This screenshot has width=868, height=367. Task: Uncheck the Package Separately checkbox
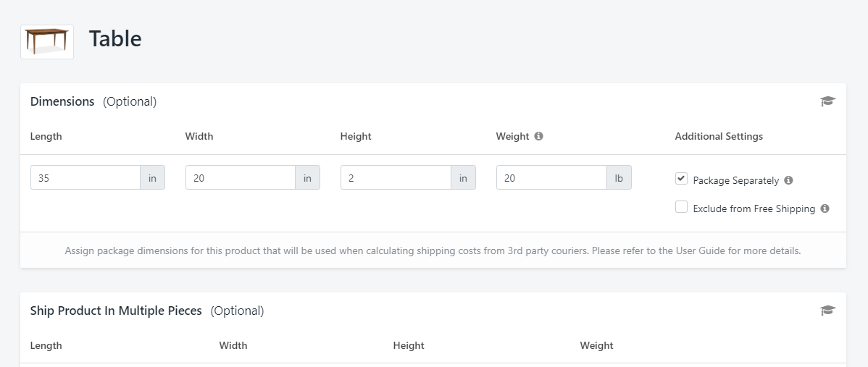tap(681, 179)
